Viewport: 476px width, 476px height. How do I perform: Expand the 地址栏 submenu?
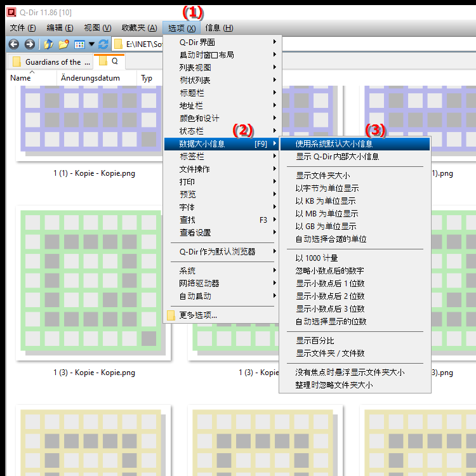tap(221, 105)
